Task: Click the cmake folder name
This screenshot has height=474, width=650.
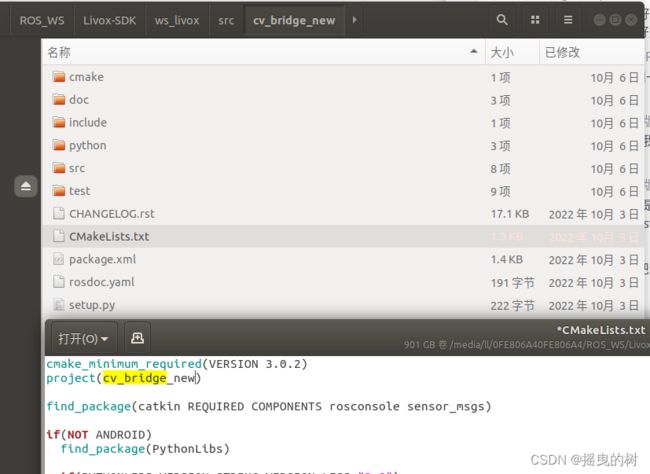Action: coord(86,77)
